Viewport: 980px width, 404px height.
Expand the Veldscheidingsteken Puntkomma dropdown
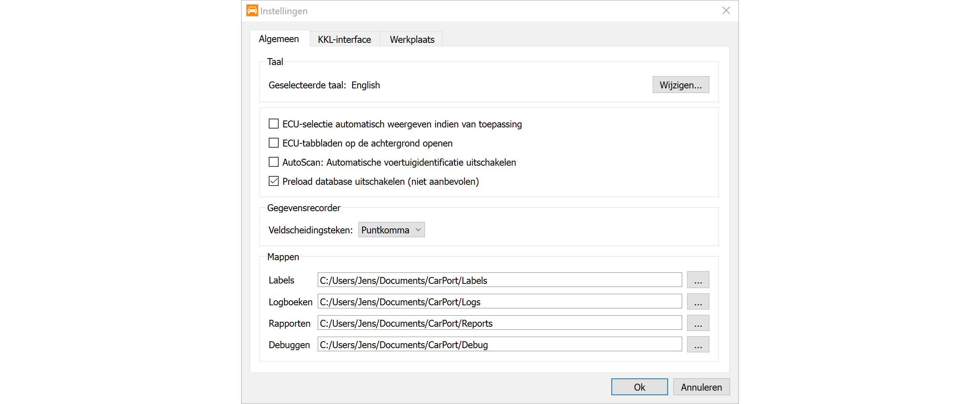click(x=391, y=230)
